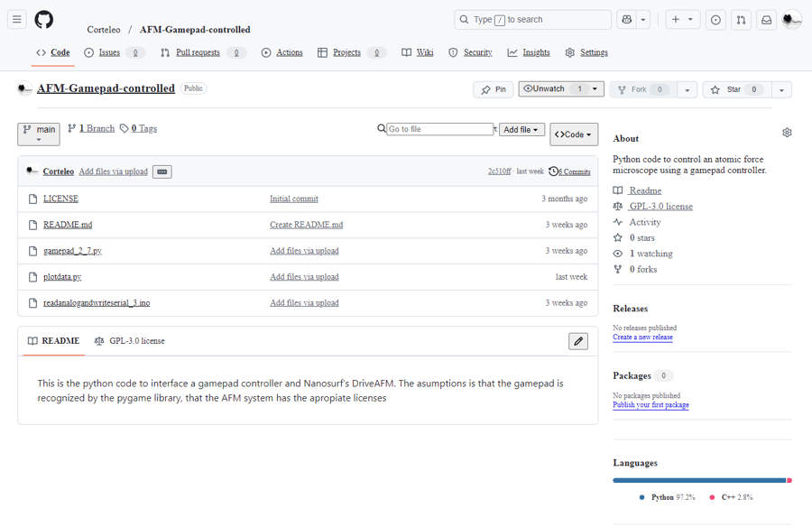Image resolution: width=812 pixels, height=527 pixels.
Task: Edit README with pencil icon
Action: 578,341
